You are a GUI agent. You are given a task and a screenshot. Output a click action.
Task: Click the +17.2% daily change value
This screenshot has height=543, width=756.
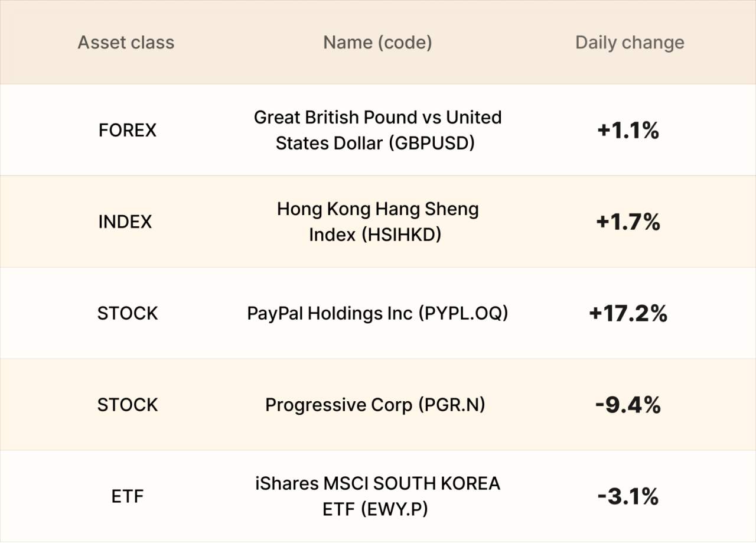coord(628,314)
